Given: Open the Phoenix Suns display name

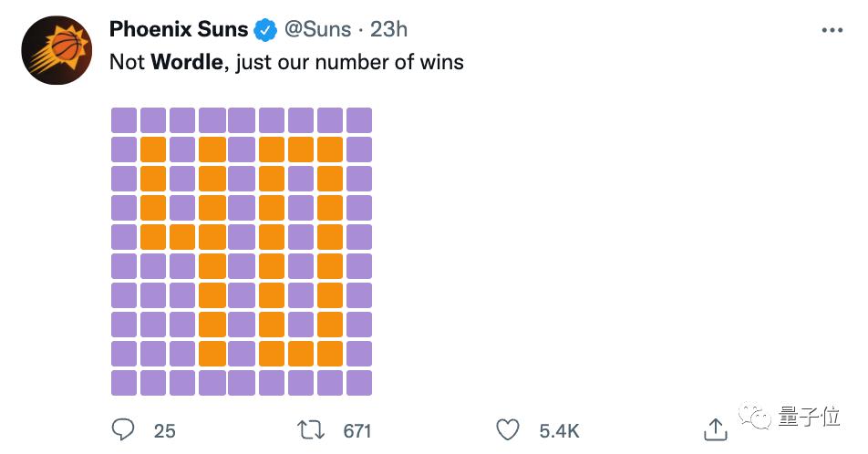Looking at the screenshot, I should (x=179, y=29).
